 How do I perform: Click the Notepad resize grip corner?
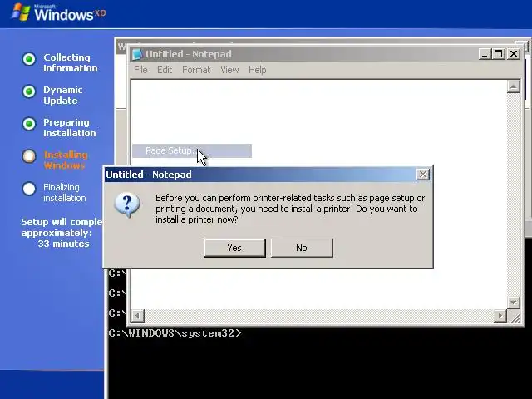pyautogui.click(x=515, y=317)
